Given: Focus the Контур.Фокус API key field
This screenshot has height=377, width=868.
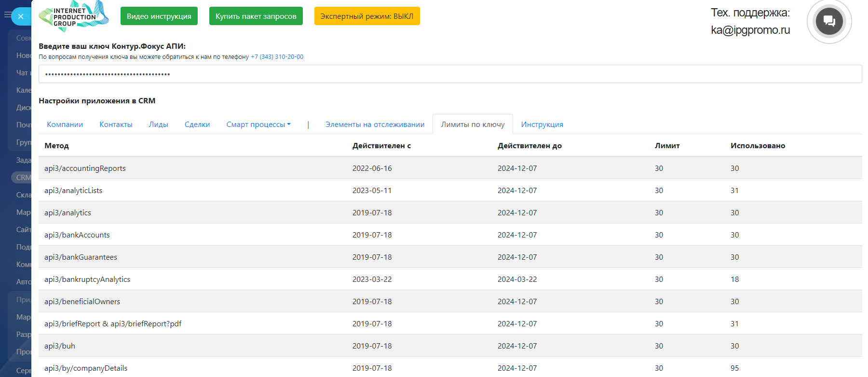Looking at the screenshot, I should click(x=450, y=74).
